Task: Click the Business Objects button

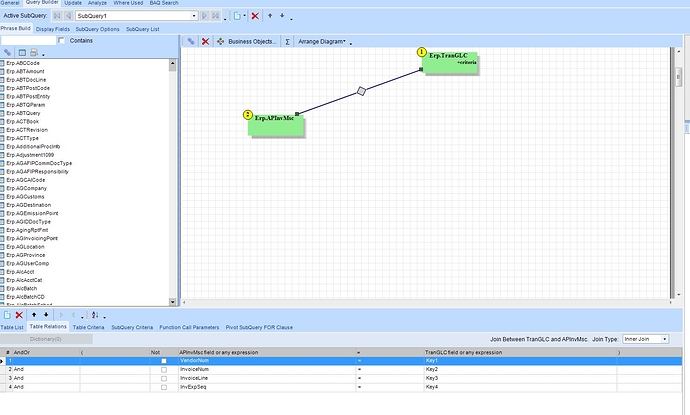Action: [x=247, y=41]
